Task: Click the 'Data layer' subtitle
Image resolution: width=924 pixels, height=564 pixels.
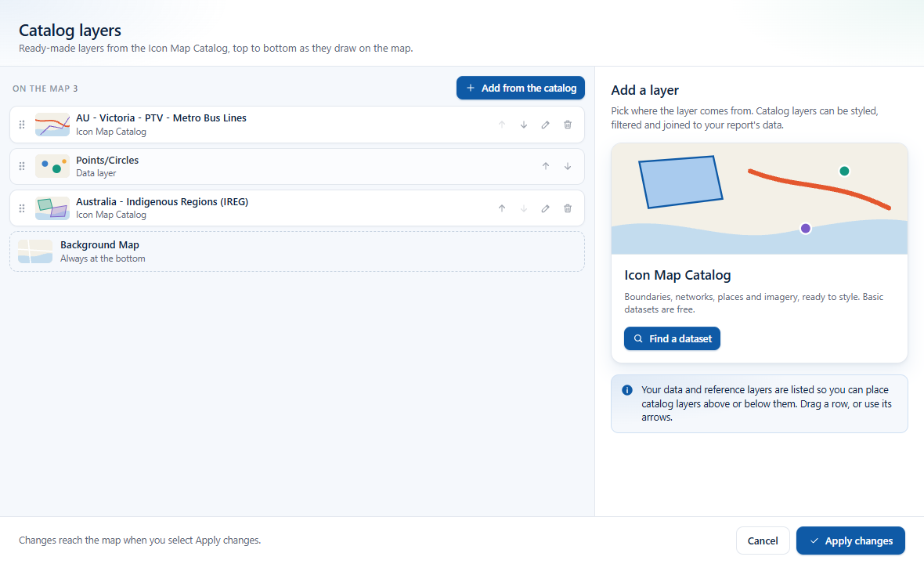Action: coord(96,173)
